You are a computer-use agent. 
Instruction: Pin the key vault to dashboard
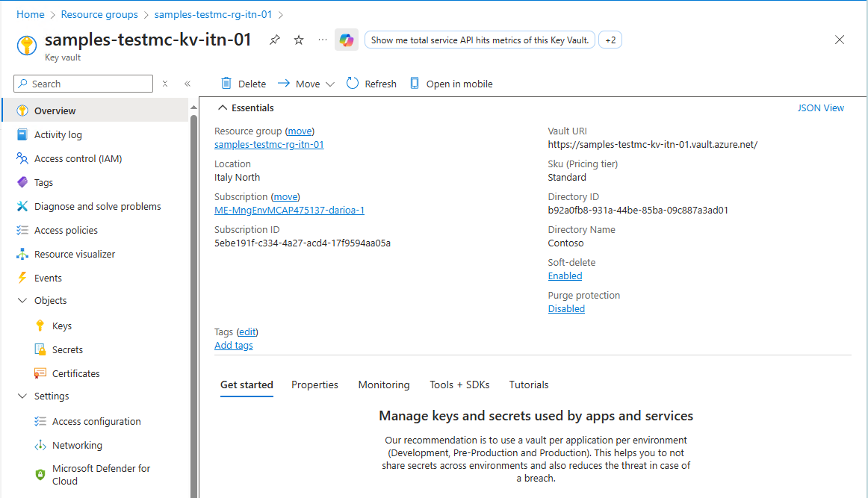[x=275, y=40]
